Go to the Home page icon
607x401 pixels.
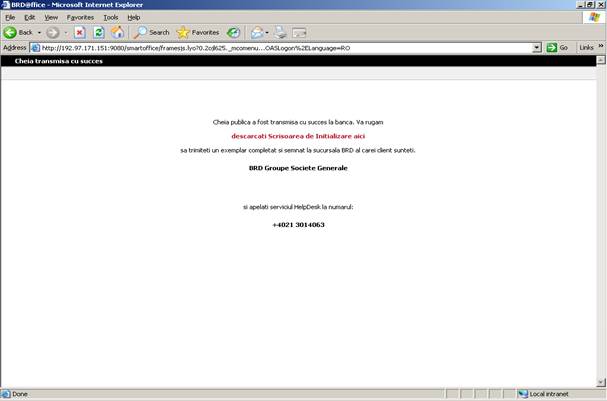point(118,32)
